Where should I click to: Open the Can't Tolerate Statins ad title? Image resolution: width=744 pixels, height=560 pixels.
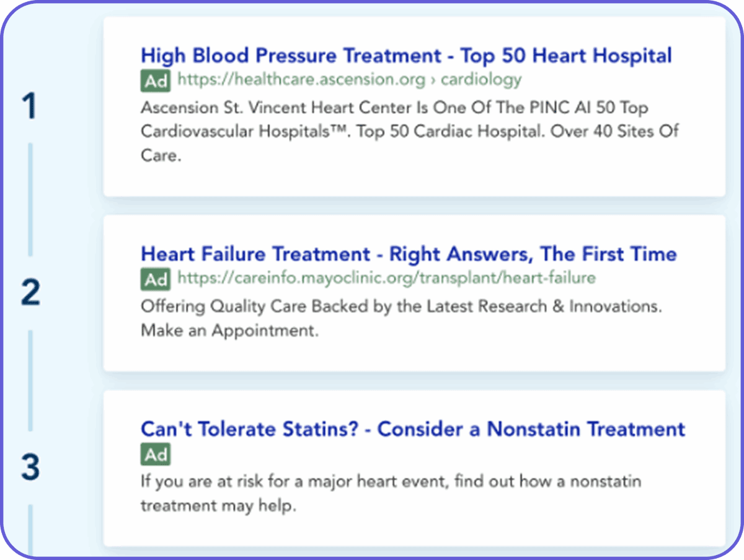413,429
